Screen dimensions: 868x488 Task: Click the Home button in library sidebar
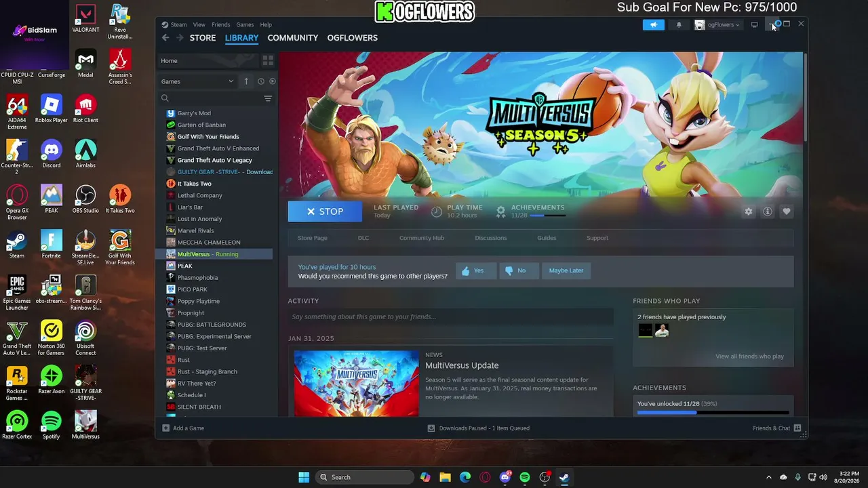(x=207, y=60)
